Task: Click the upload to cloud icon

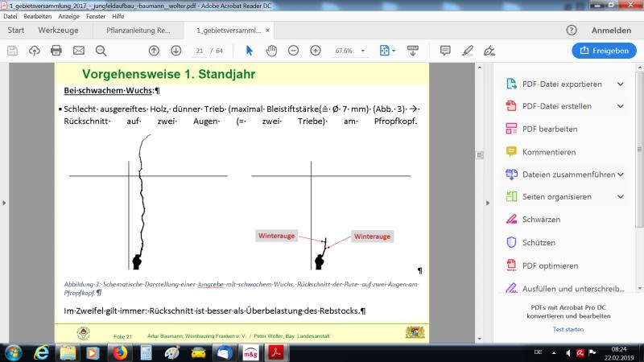Action: tap(34, 50)
